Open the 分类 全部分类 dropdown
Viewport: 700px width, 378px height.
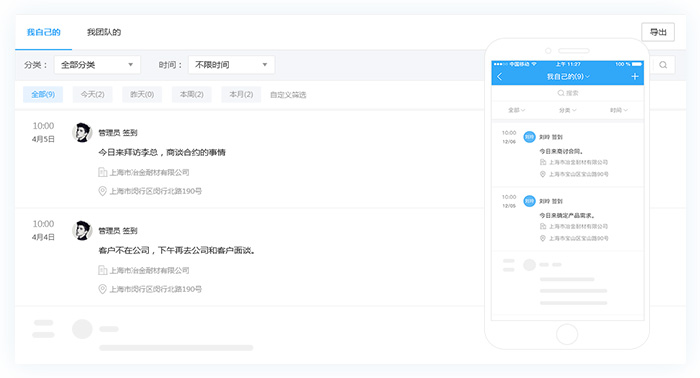97,65
